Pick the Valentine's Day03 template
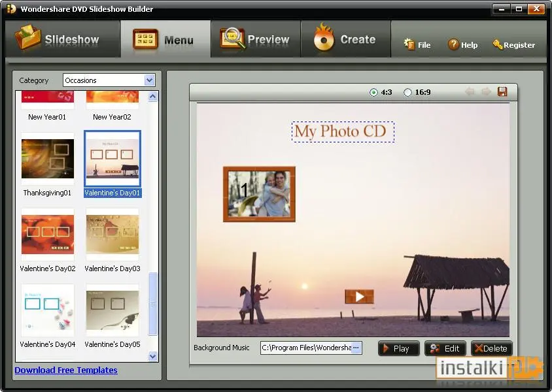This screenshot has height=392, width=552. (x=112, y=240)
